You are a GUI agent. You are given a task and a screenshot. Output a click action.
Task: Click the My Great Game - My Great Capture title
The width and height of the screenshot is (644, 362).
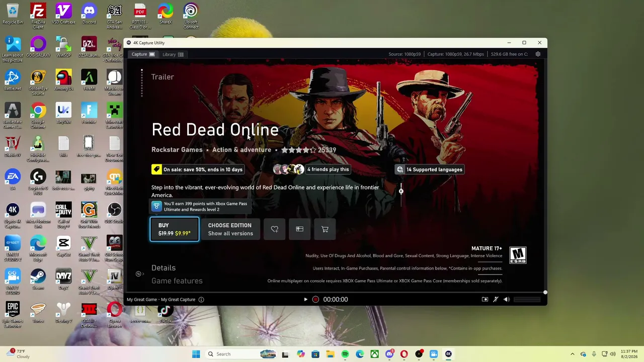pyautogui.click(x=161, y=300)
